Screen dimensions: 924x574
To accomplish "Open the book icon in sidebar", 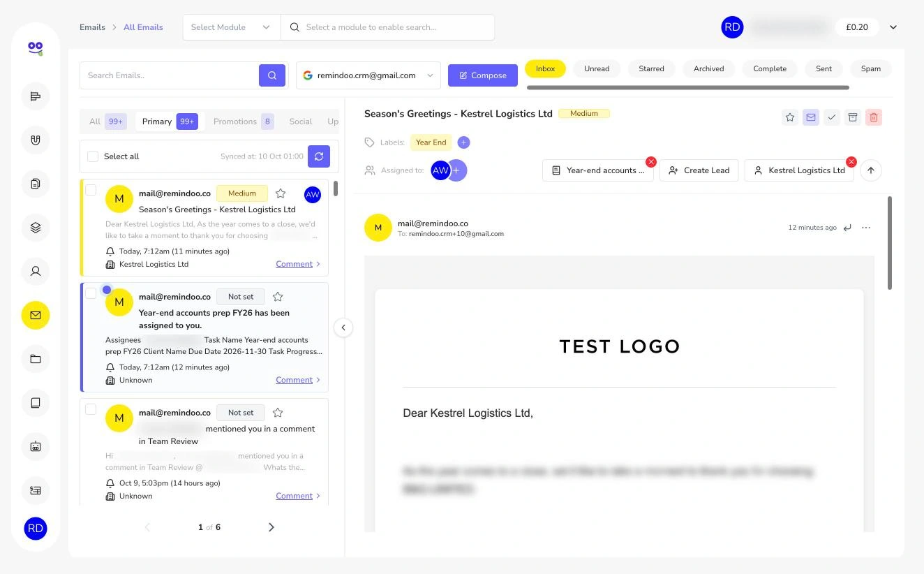I will pyautogui.click(x=36, y=402).
